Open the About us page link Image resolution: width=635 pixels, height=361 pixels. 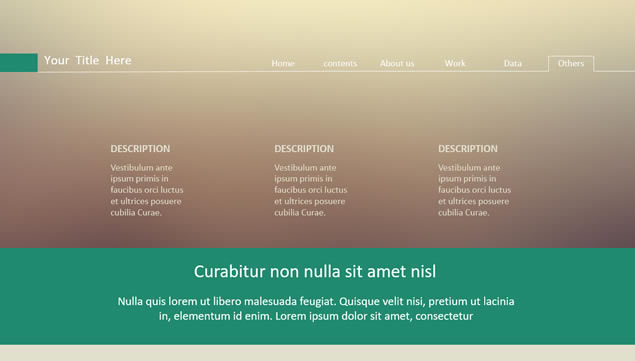click(x=397, y=63)
